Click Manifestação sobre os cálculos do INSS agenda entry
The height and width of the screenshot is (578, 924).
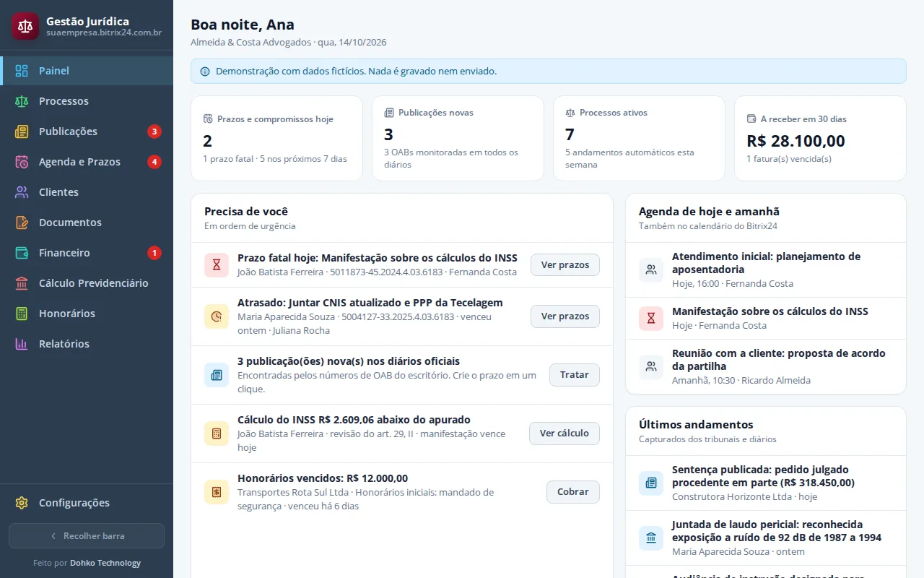point(766,319)
